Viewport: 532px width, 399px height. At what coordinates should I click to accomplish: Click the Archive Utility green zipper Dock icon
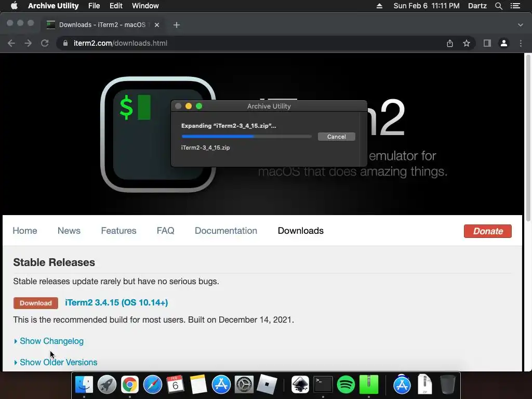(x=369, y=385)
